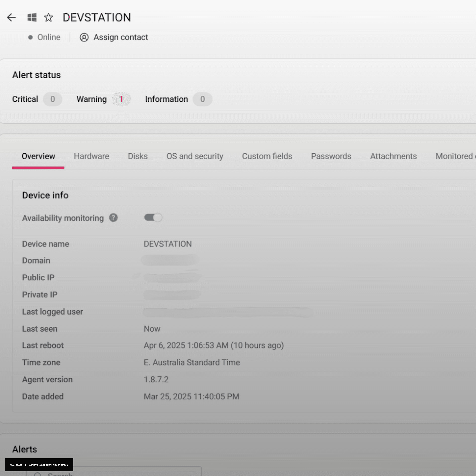
Task: Click the Critical alerts counter
Action: 52,99
